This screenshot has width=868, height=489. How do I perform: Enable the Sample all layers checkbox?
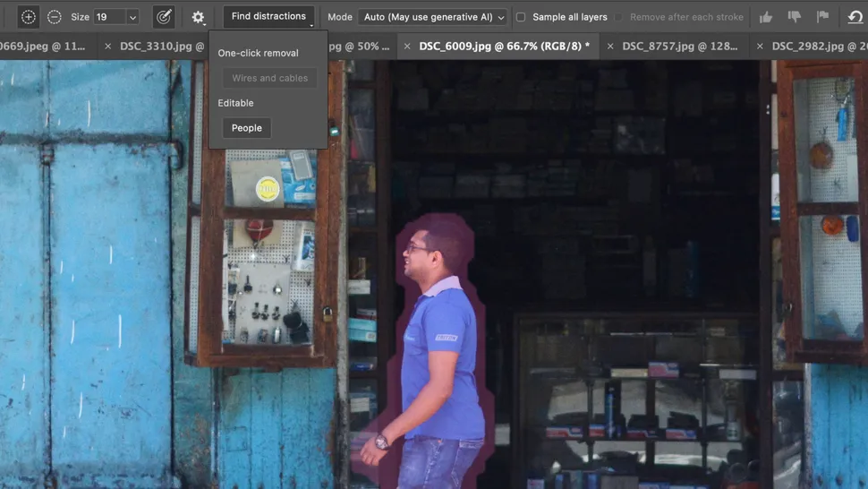tap(521, 17)
